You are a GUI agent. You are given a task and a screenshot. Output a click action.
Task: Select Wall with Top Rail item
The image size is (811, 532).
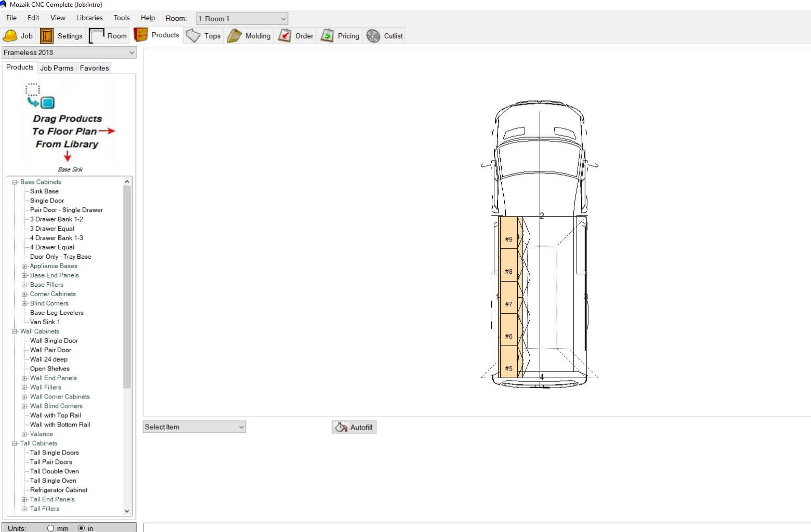[56, 416]
